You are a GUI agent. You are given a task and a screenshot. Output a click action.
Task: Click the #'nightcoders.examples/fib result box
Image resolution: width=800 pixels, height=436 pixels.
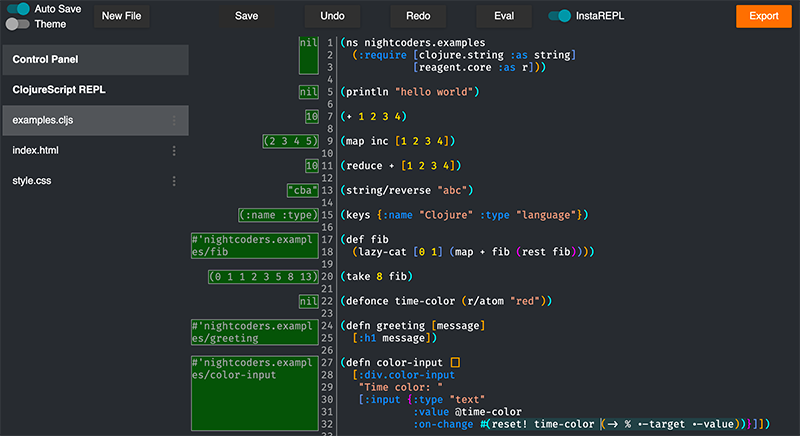coord(255,246)
